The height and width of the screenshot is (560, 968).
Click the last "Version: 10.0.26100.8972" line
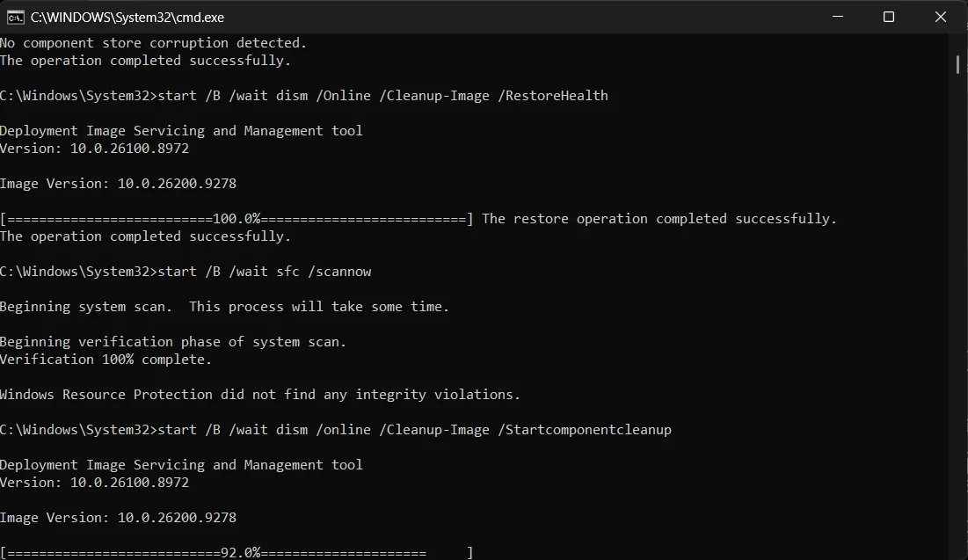click(x=94, y=483)
